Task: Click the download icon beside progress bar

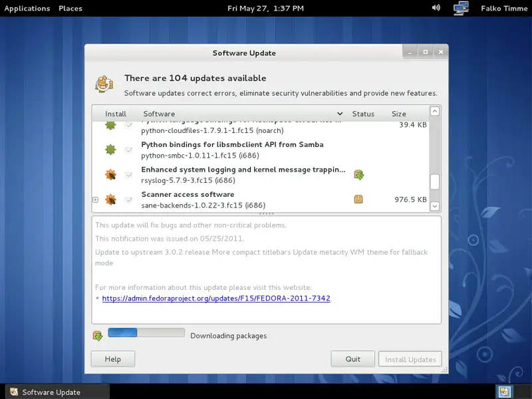Action: click(x=98, y=336)
